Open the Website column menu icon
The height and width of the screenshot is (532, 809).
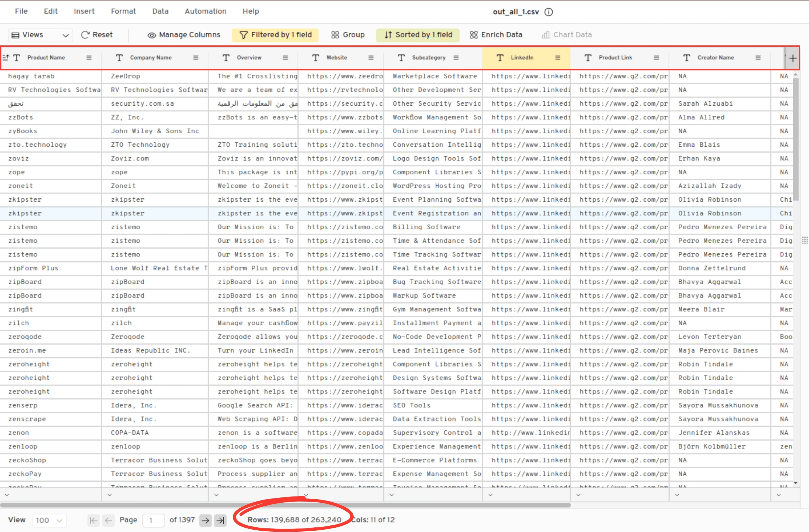click(371, 58)
